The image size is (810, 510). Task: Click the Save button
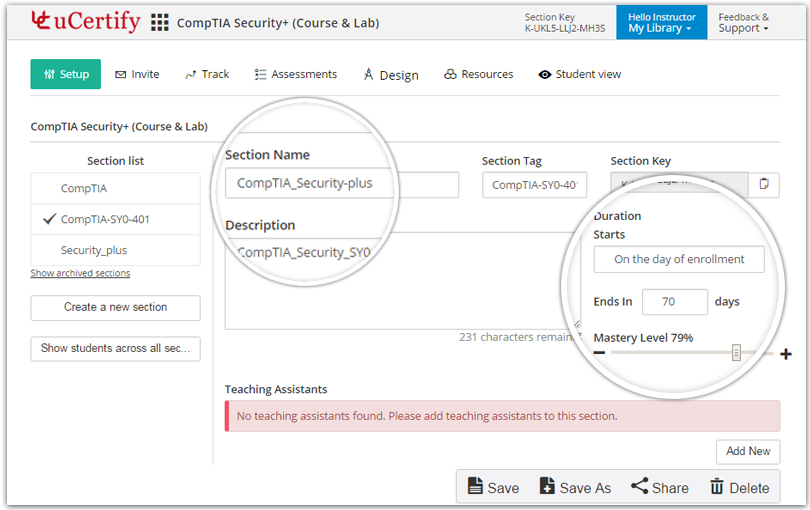[493, 487]
